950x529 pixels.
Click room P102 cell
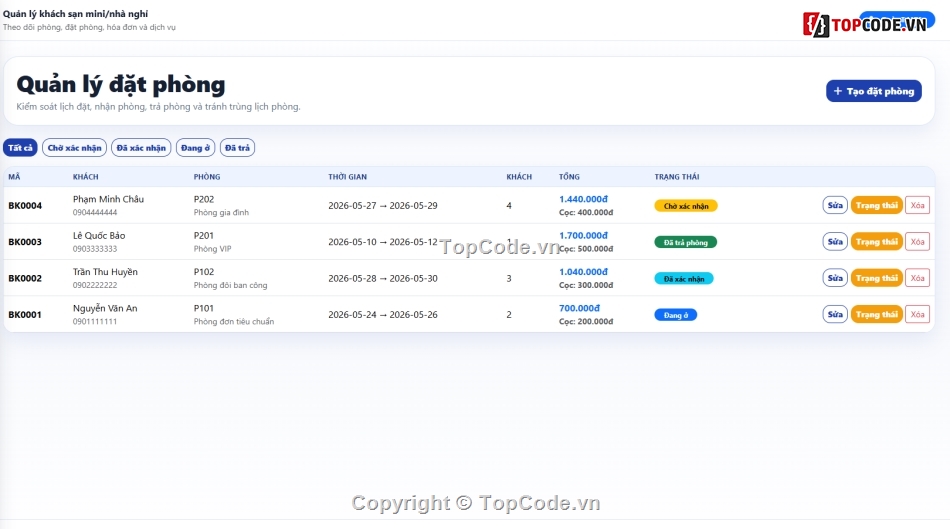204,271
